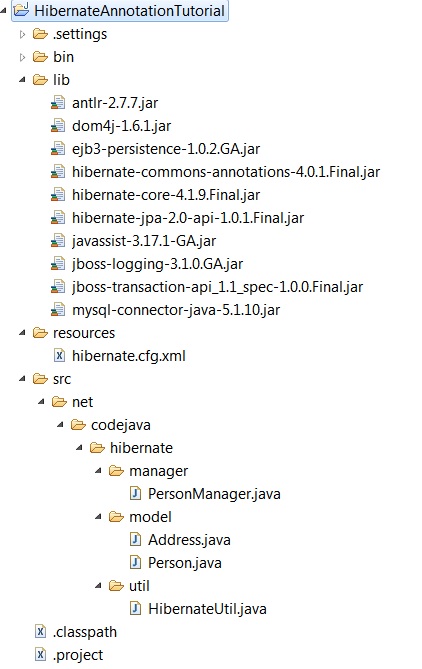
Task: Expand the bin folder
Action: (23, 57)
